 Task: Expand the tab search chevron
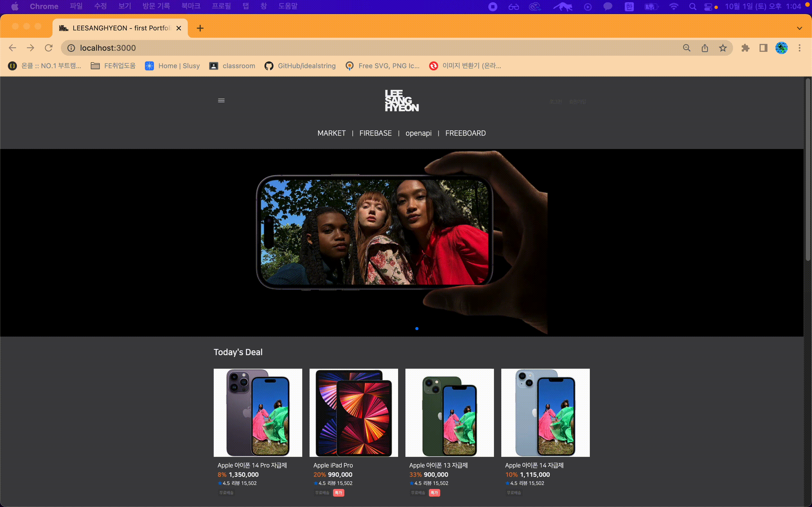coord(800,28)
